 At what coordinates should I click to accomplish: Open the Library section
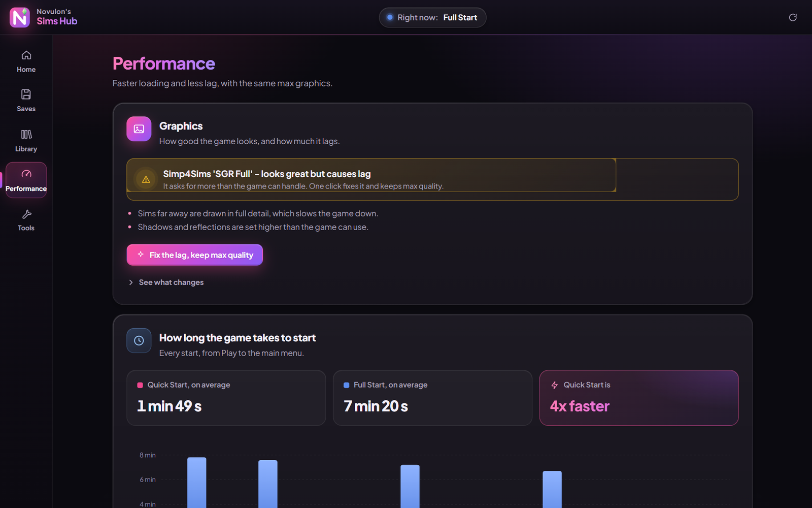(26, 141)
